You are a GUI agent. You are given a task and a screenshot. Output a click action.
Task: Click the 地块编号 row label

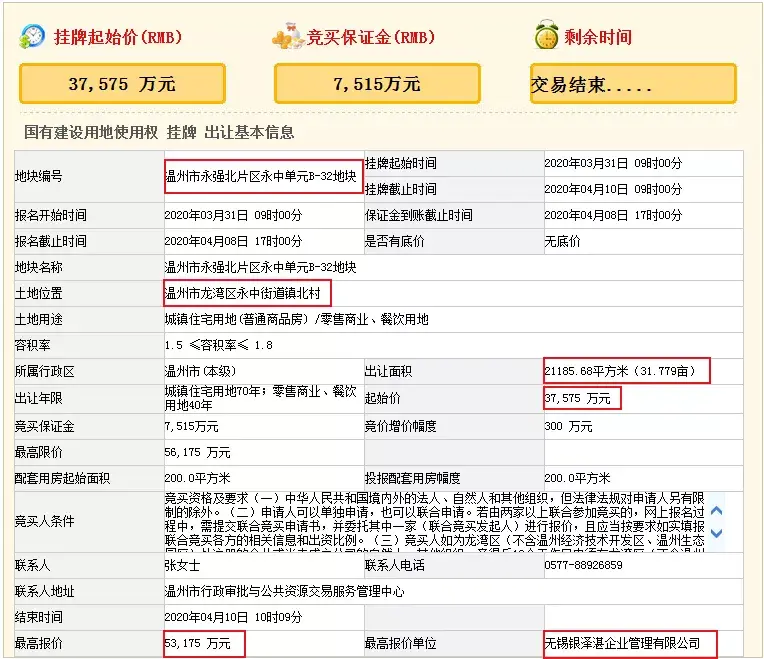coord(38,176)
